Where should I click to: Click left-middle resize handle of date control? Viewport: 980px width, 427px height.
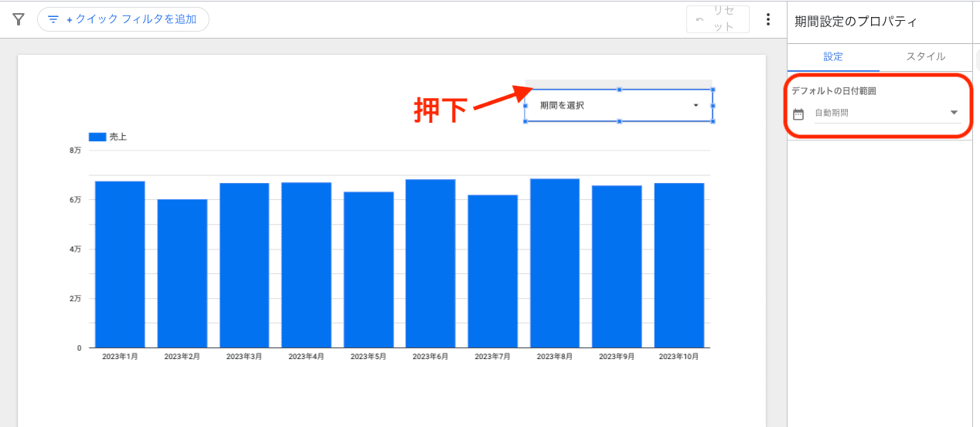pos(526,106)
